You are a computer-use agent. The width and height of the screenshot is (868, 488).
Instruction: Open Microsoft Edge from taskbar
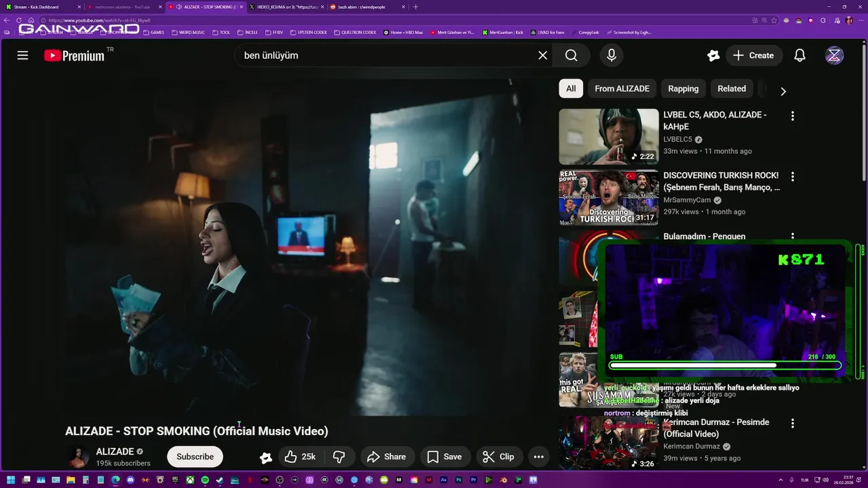coord(115,480)
